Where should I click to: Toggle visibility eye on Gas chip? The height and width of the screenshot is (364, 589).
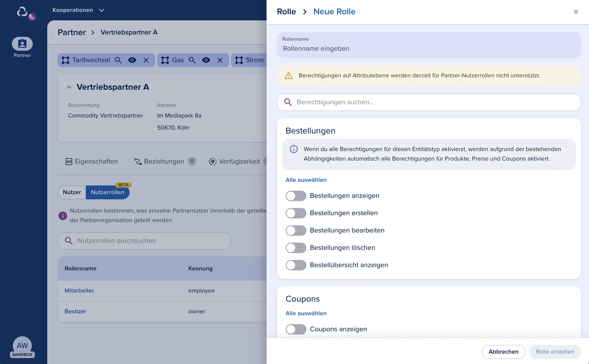[x=206, y=60]
